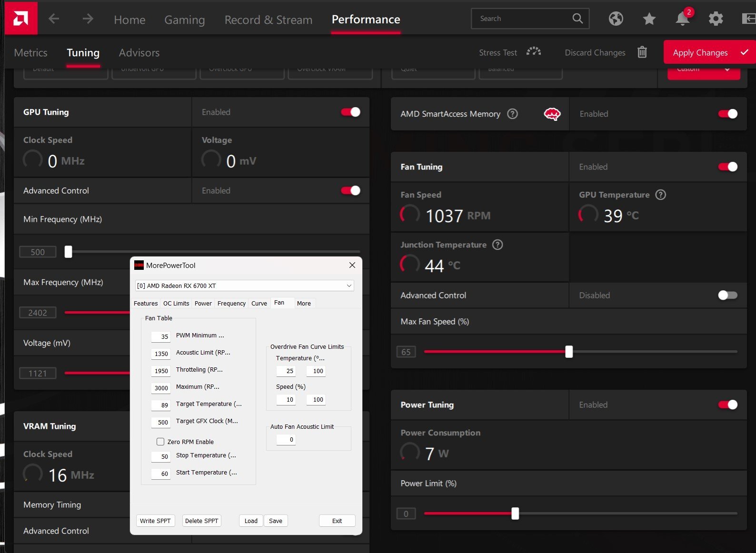Toggle AMD SmartAccess Memory switch

[728, 114]
